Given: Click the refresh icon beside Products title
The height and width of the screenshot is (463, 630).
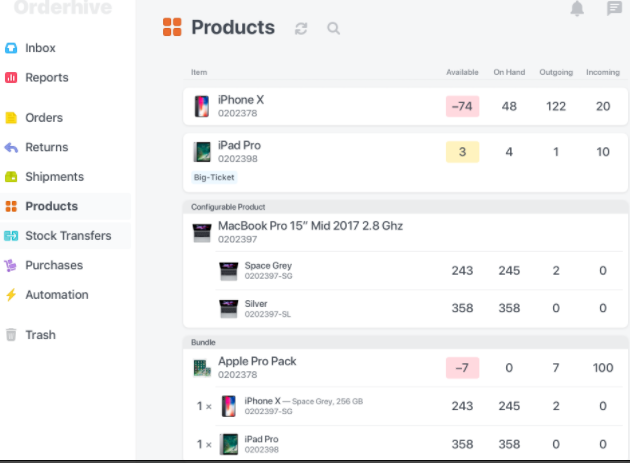Looking at the screenshot, I should [301, 29].
